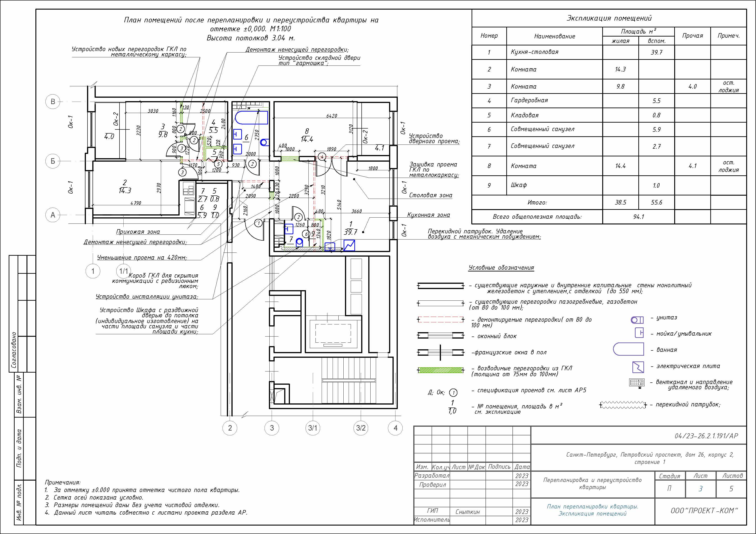
Task: Select bottom grid axis bubble 2
Action: click(230, 428)
